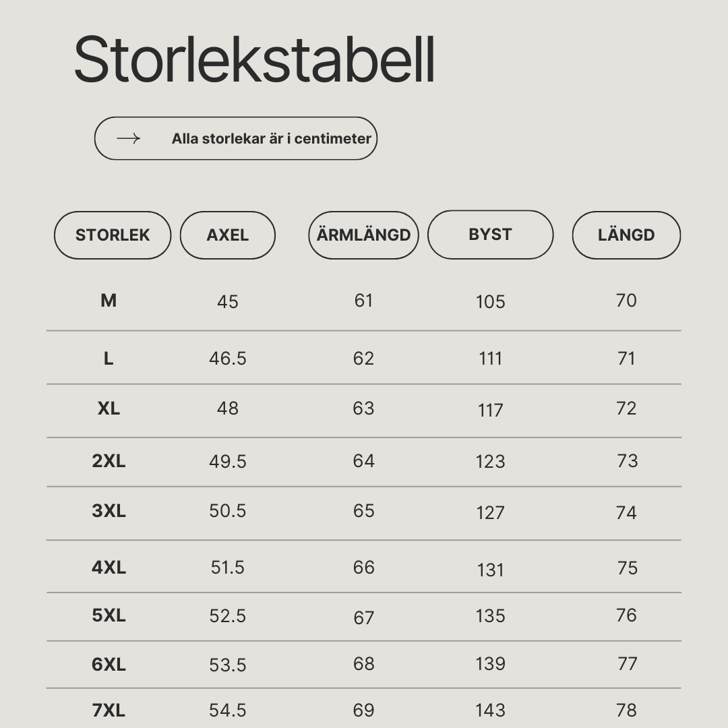Click the ÄRMLÄNGD column header
This screenshot has height=728, width=728.
[363, 235]
